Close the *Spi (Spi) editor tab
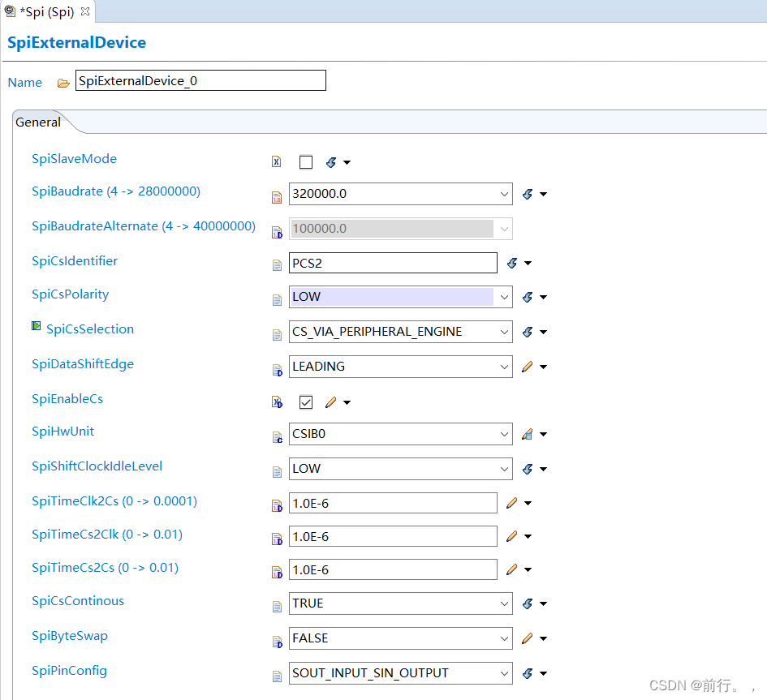The image size is (767, 700). pyautogui.click(x=85, y=11)
